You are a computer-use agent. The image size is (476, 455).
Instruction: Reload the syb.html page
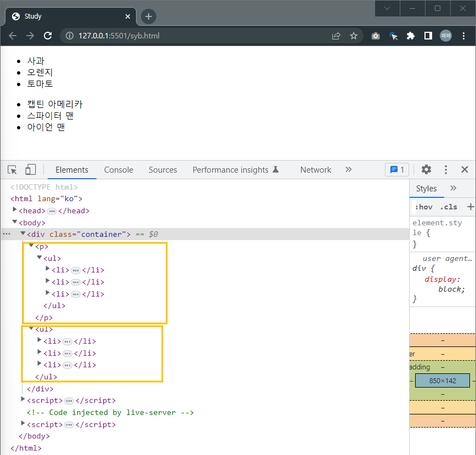pyautogui.click(x=48, y=36)
